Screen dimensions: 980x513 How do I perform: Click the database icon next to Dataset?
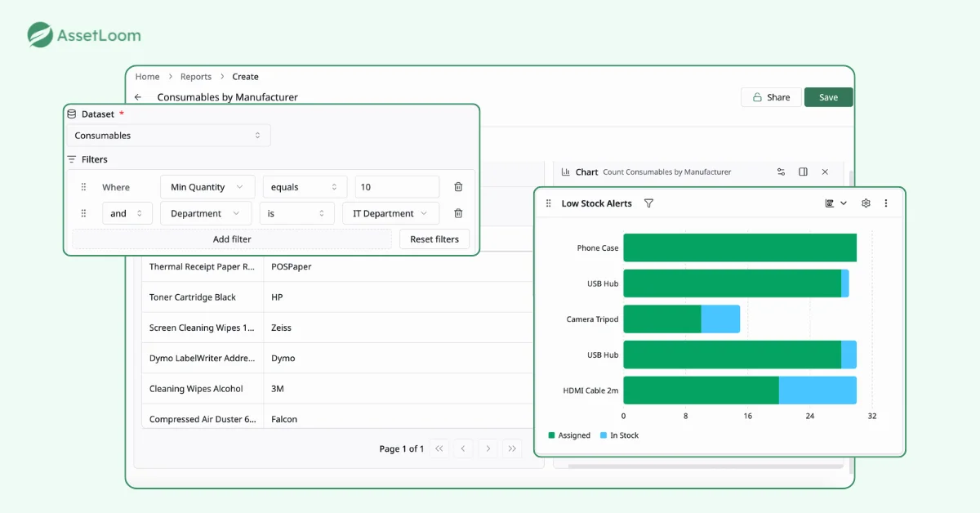point(72,114)
